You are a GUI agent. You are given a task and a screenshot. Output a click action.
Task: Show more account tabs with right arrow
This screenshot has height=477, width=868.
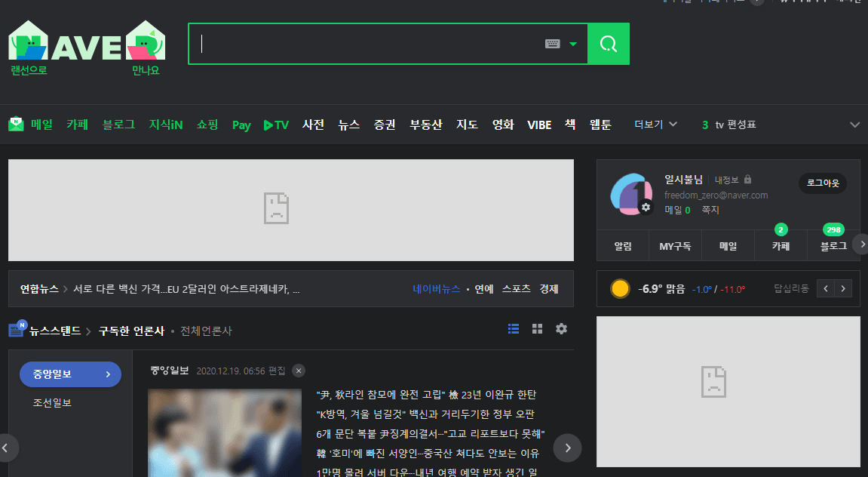861,245
